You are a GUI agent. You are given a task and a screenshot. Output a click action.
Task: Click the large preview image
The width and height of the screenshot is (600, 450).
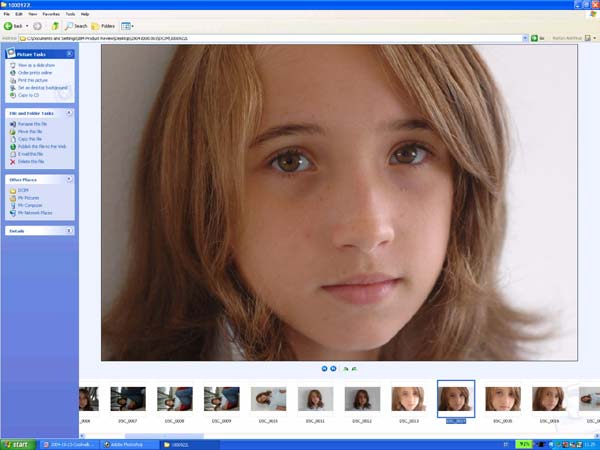[x=339, y=202]
